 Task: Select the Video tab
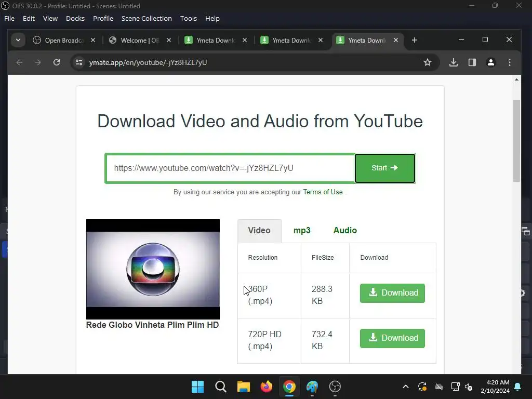(x=259, y=230)
